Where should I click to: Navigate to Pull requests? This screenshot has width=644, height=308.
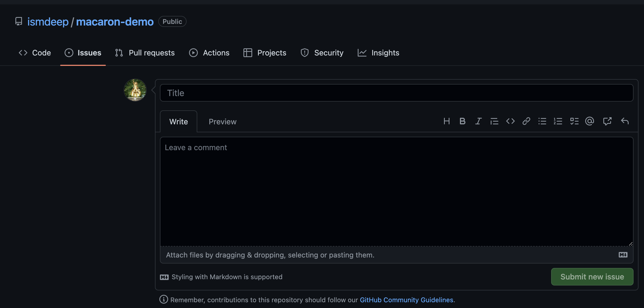point(145,53)
